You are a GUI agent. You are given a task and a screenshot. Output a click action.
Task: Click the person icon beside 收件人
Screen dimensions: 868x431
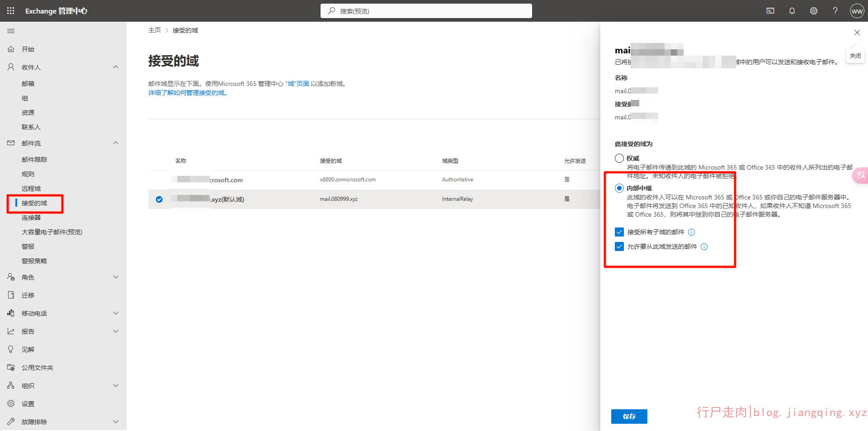click(11, 67)
